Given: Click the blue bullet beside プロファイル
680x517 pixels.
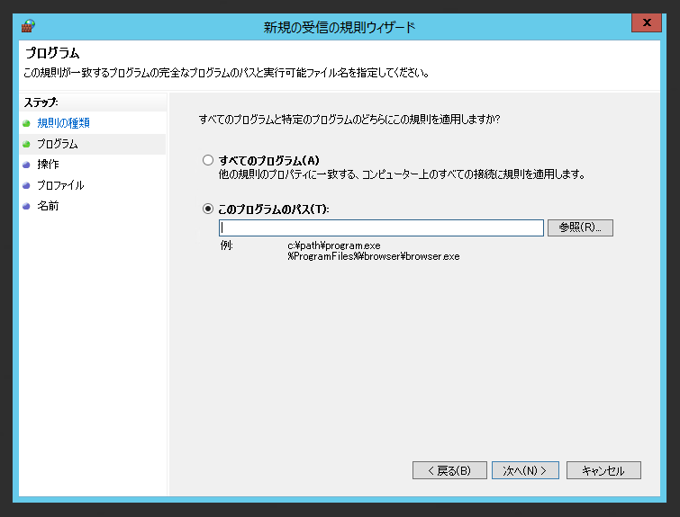Looking at the screenshot, I should point(26,186).
